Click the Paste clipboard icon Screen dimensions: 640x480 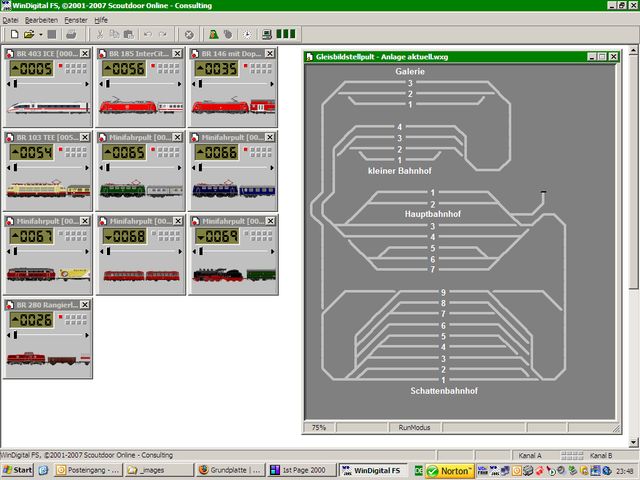129,34
